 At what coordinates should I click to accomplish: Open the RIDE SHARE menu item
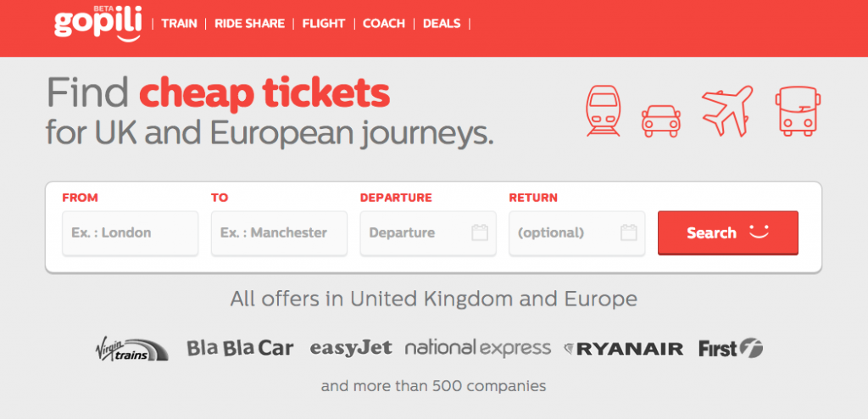click(250, 24)
